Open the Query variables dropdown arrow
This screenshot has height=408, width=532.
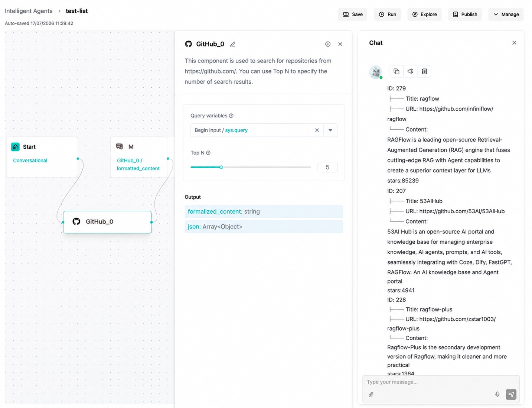[330, 130]
